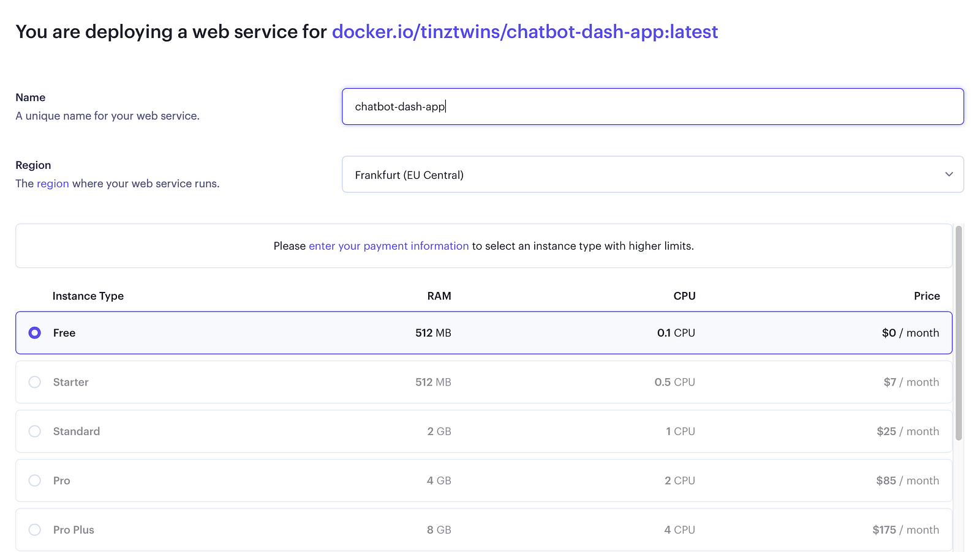The image size is (980, 552).
Task: Click the '$175 / month' Pro Plus price
Action: coord(906,530)
